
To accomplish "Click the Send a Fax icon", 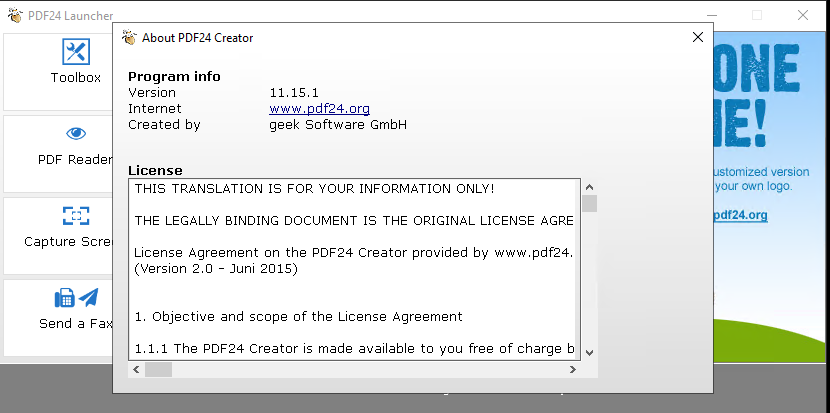I will 76,298.
